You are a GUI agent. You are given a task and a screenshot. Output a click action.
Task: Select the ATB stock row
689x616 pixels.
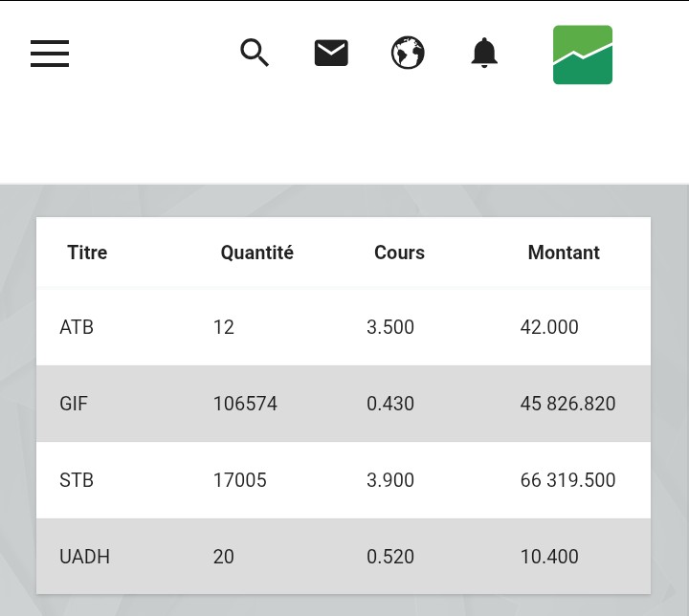coord(77,327)
